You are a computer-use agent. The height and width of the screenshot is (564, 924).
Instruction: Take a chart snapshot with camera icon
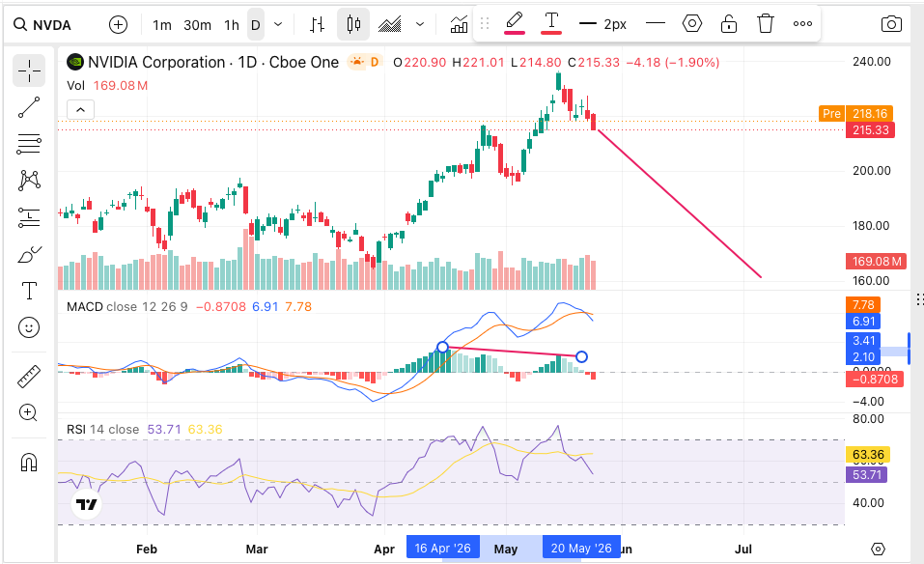pos(891,24)
